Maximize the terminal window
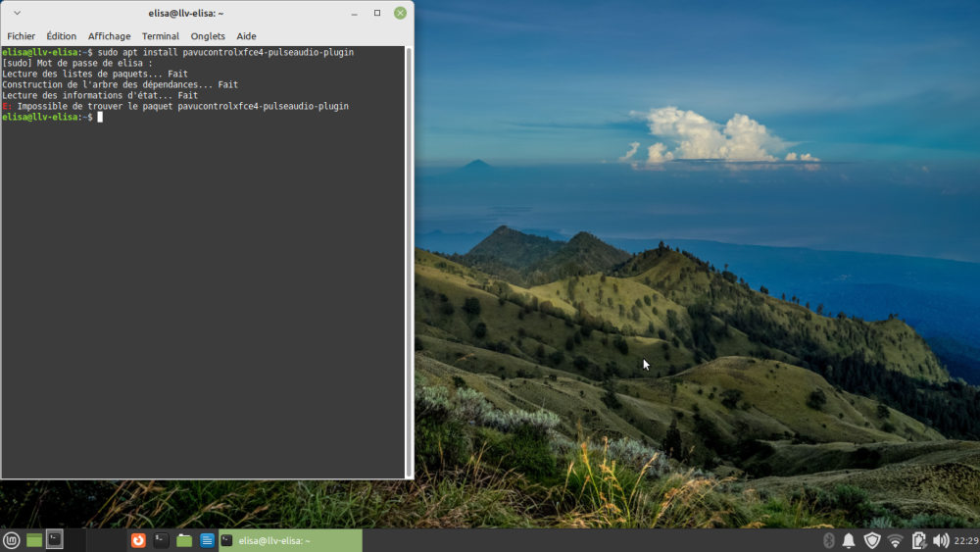The width and height of the screenshot is (980, 552). click(x=377, y=13)
